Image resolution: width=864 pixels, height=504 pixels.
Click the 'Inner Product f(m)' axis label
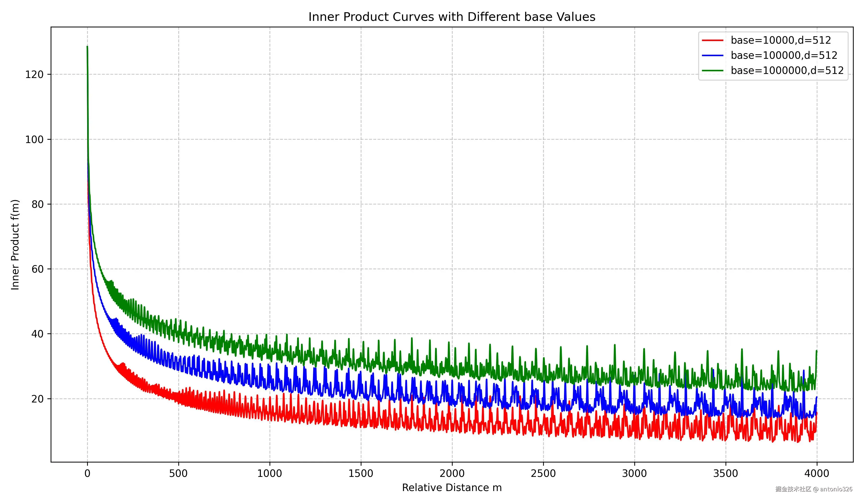click(x=15, y=245)
